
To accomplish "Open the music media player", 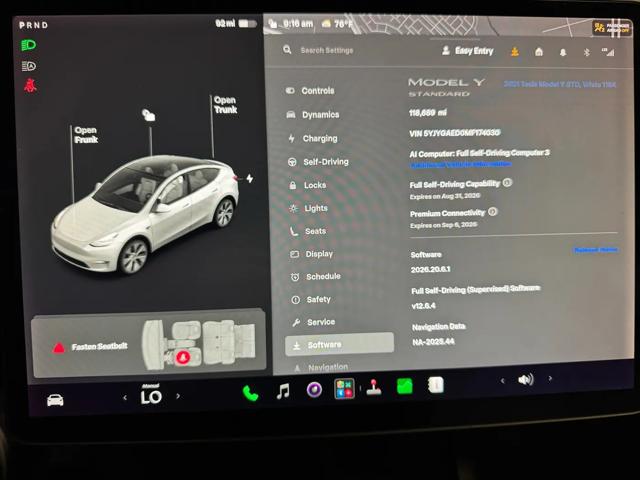I will coord(283,391).
